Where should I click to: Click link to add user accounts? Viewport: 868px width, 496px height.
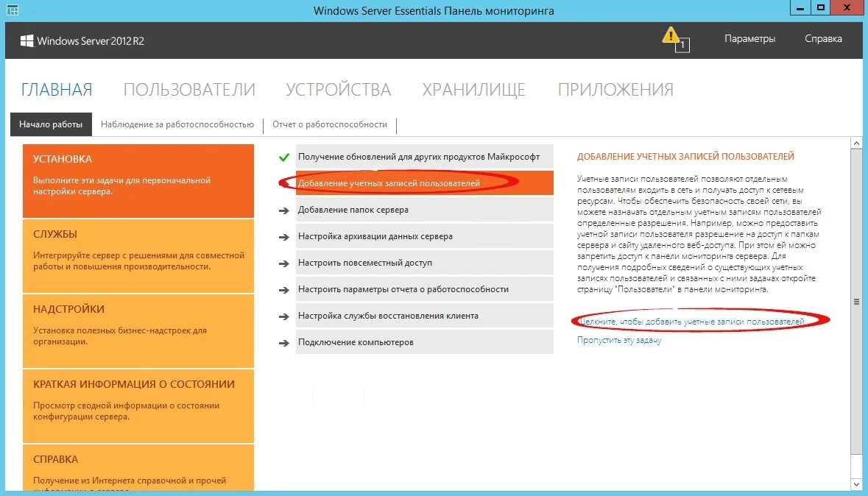click(691, 322)
